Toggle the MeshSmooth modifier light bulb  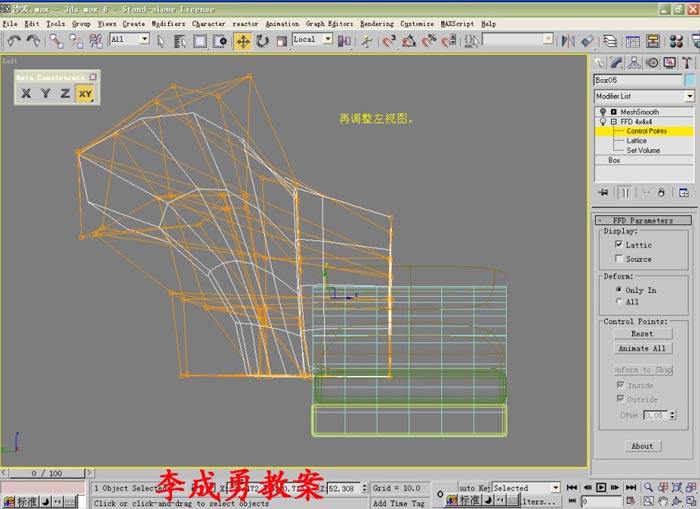click(603, 112)
